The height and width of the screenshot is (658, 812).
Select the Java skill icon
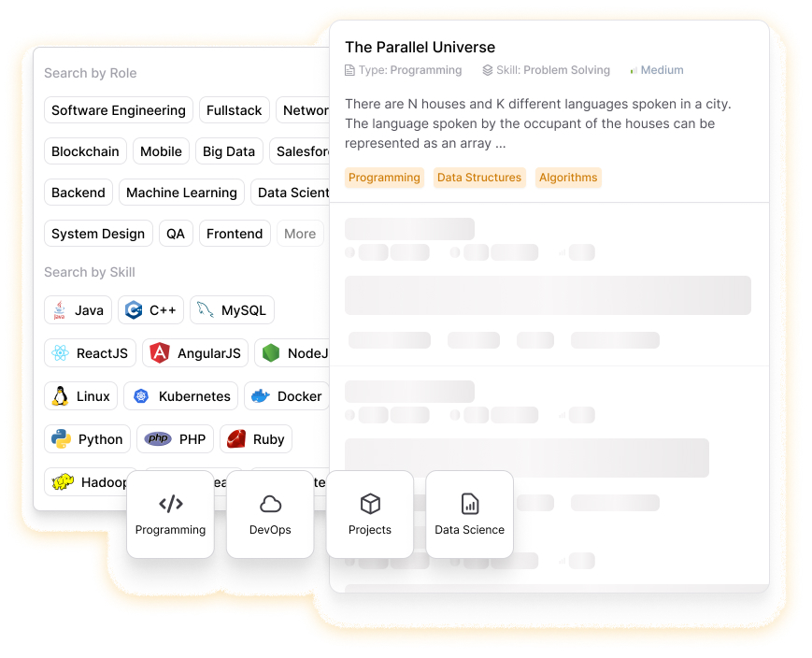59,309
